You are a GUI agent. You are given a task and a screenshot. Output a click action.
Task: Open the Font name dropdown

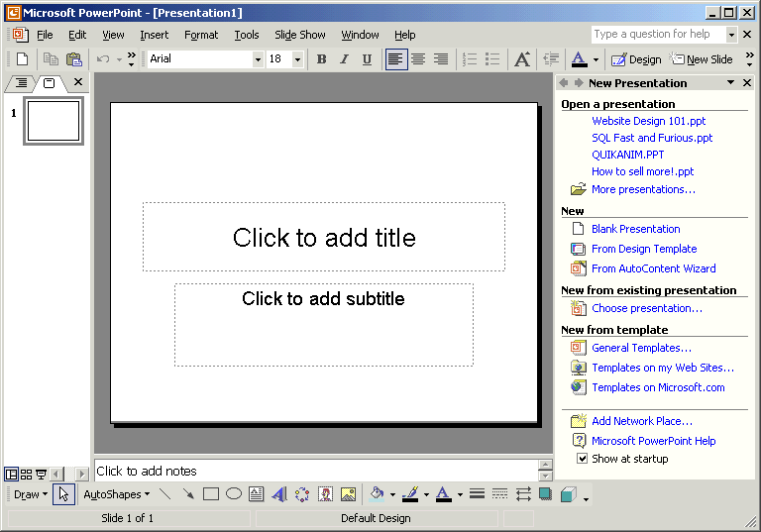pos(258,59)
